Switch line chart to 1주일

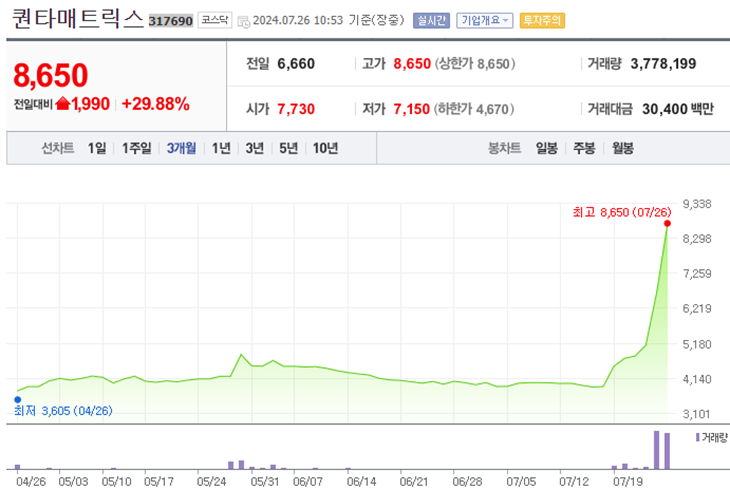point(136,148)
